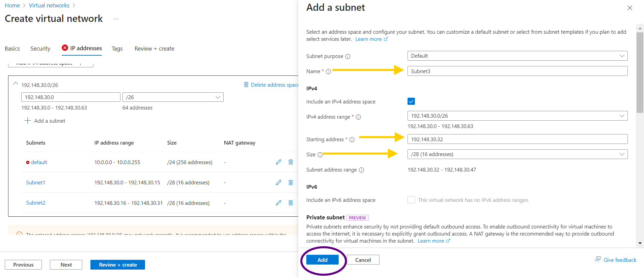Open the Tags tab
Image resolution: width=644 pixels, height=277 pixels.
pyautogui.click(x=117, y=49)
